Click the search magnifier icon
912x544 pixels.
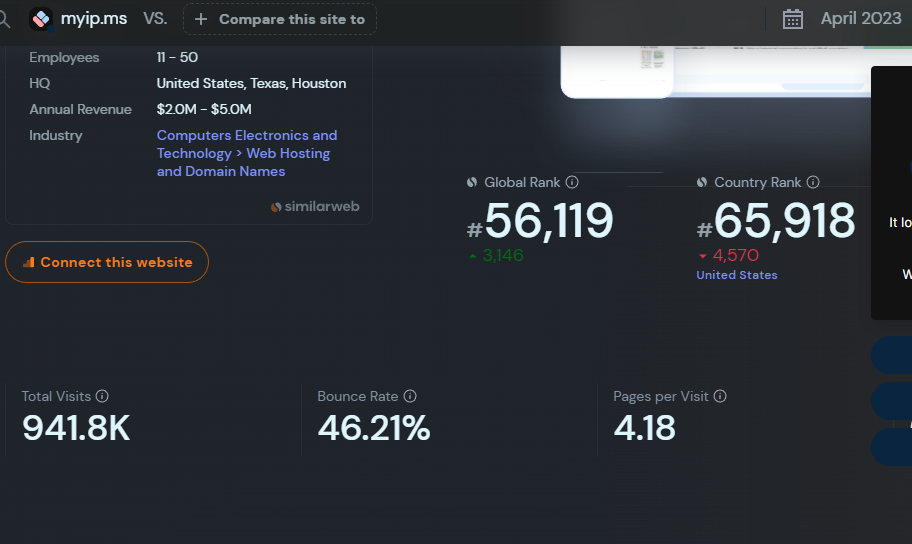[x=4, y=19]
